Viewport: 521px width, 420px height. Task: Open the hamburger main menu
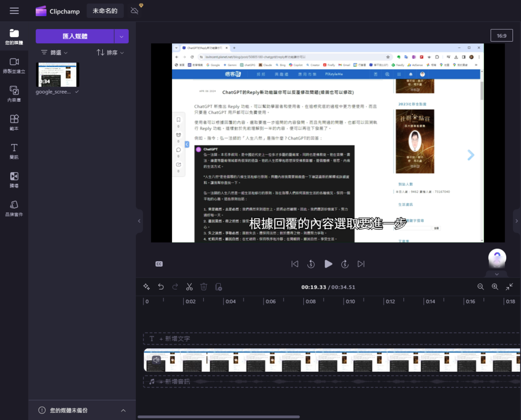14,11
